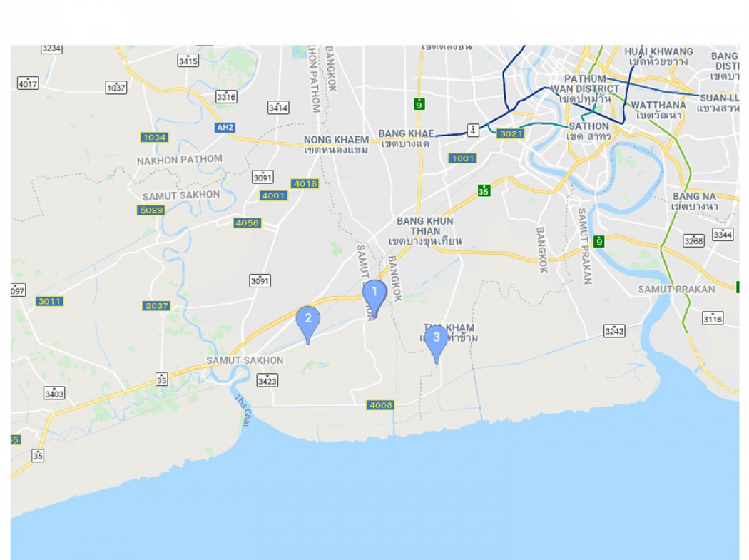The height and width of the screenshot is (560, 749).
Task: Click the Nakhon Pathom label
Action: [x=180, y=160]
